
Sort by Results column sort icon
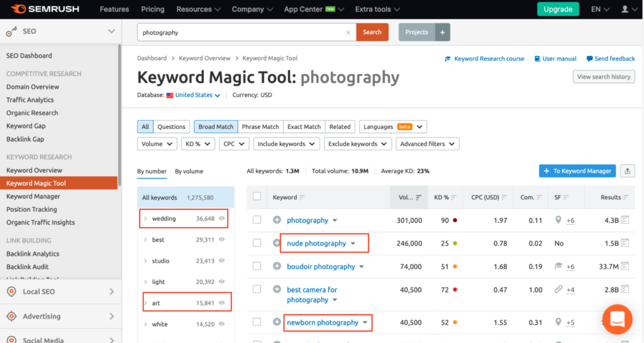[x=626, y=197]
